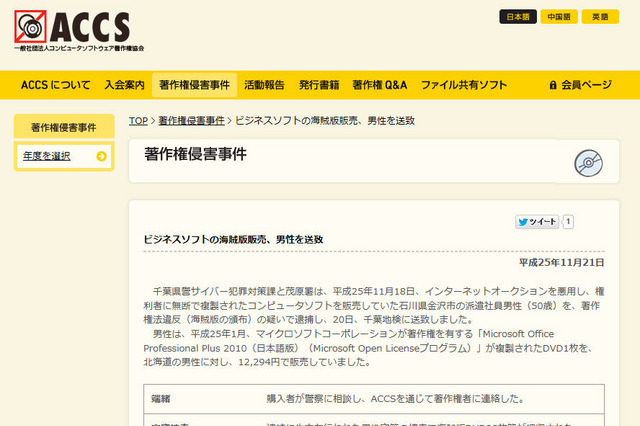Click the orange arrow icon beside 年度を選択
The image size is (640, 426).
[x=101, y=156]
